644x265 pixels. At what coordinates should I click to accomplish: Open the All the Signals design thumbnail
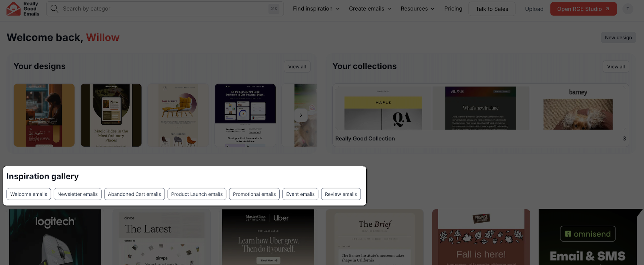click(x=245, y=115)
